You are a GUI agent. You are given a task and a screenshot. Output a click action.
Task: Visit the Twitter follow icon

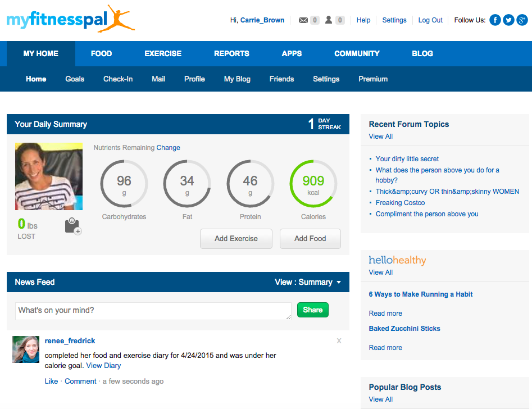(x=508, y=20)
